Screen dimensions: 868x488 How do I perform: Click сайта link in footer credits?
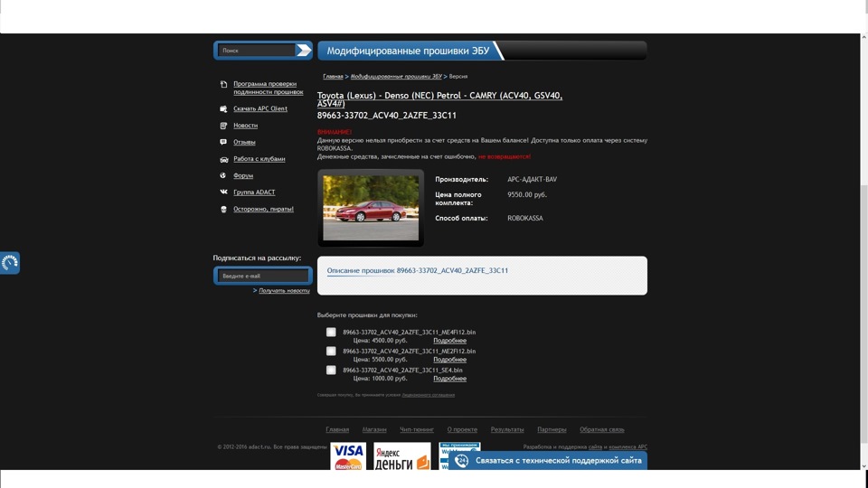click(x=595, y=447)
